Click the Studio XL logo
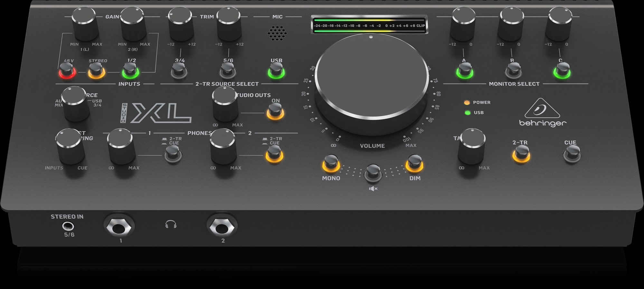Screen dimensions: 644x289 [156, 113]
